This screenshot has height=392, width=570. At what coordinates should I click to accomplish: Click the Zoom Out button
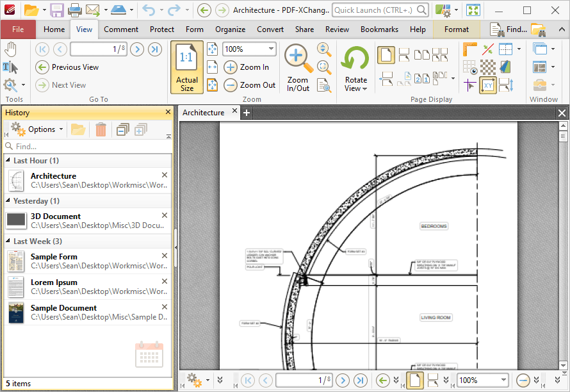[249, 85]
